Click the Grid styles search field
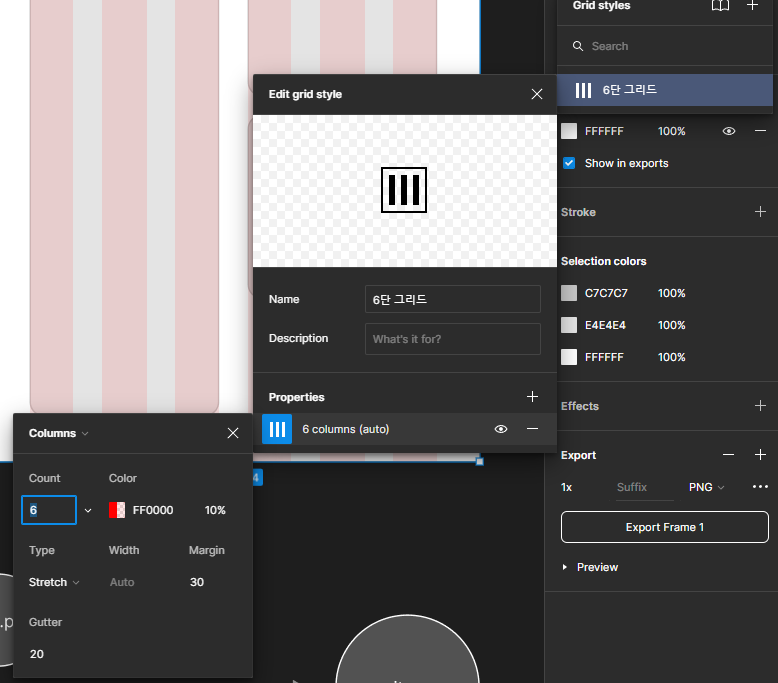 tap(665, 46)
